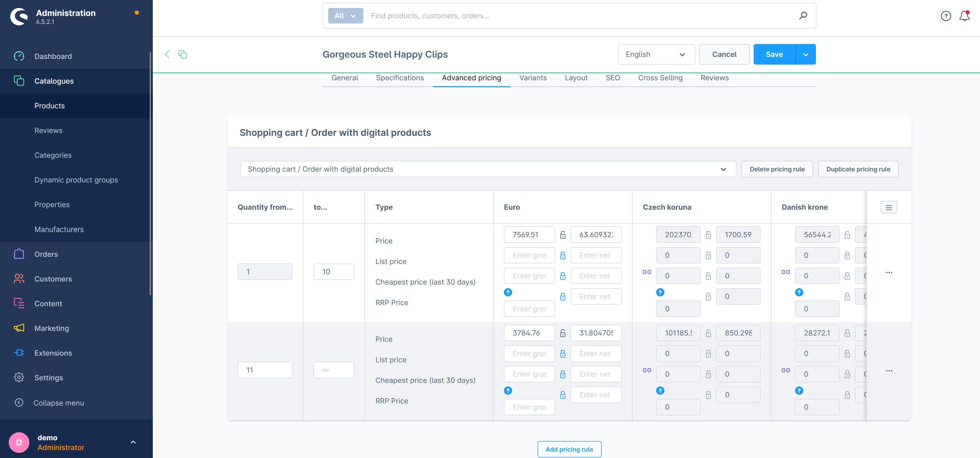The width and height of the screenshot is (980, 458).
Task: Click the duplicate product icon
Action: [x=183, y=54]
